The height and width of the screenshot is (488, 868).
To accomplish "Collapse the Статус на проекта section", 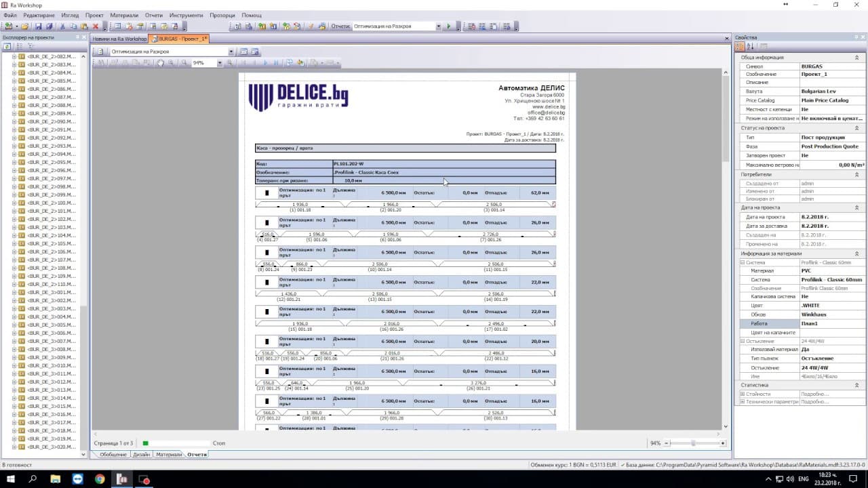I will tap(858, 127).
